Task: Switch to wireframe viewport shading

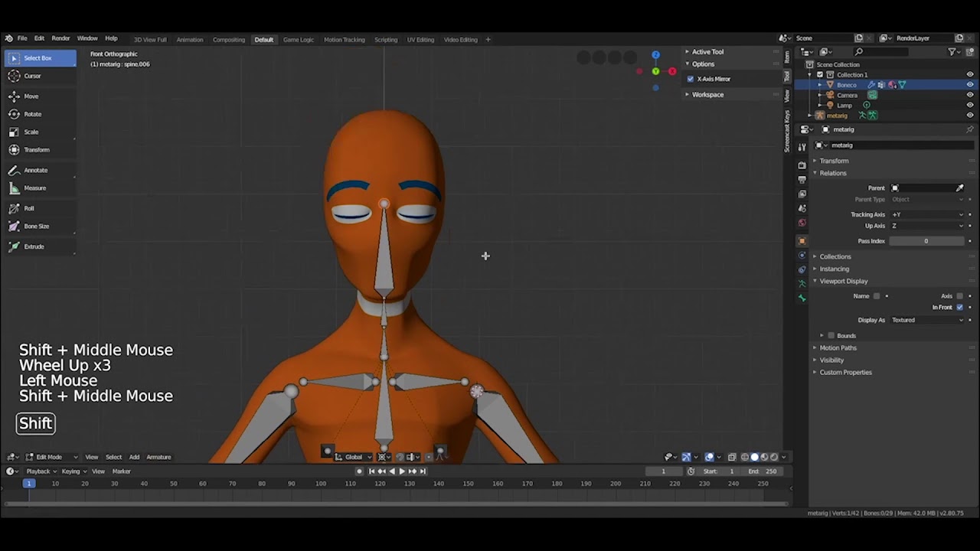Action: pyautogui.click(x=744, y=457)
